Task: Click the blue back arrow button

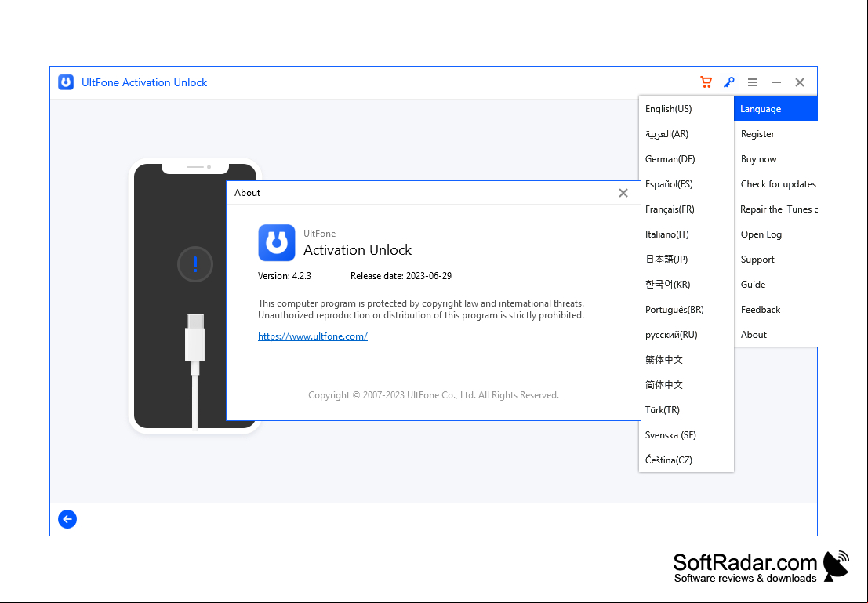Action: [x=67, y=519]
